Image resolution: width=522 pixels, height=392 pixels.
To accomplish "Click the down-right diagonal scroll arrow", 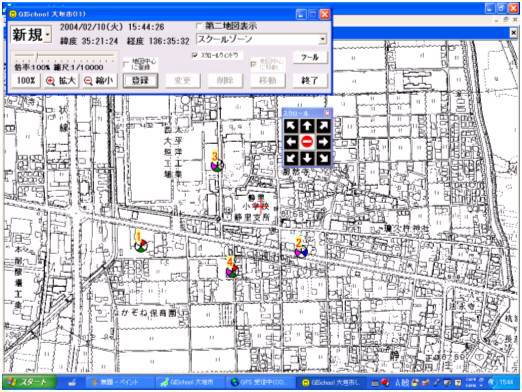I will tap(323, 158).
